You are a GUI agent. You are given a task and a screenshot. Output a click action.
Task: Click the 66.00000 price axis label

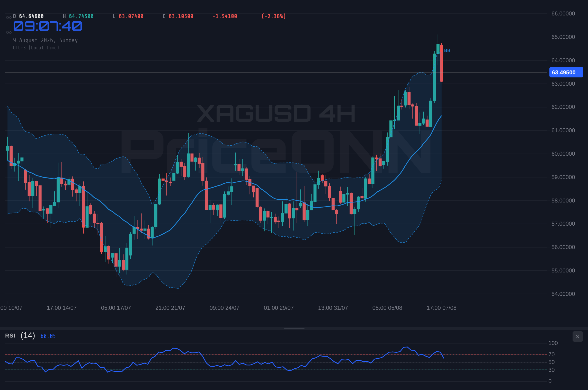click(x=563, y=14)
